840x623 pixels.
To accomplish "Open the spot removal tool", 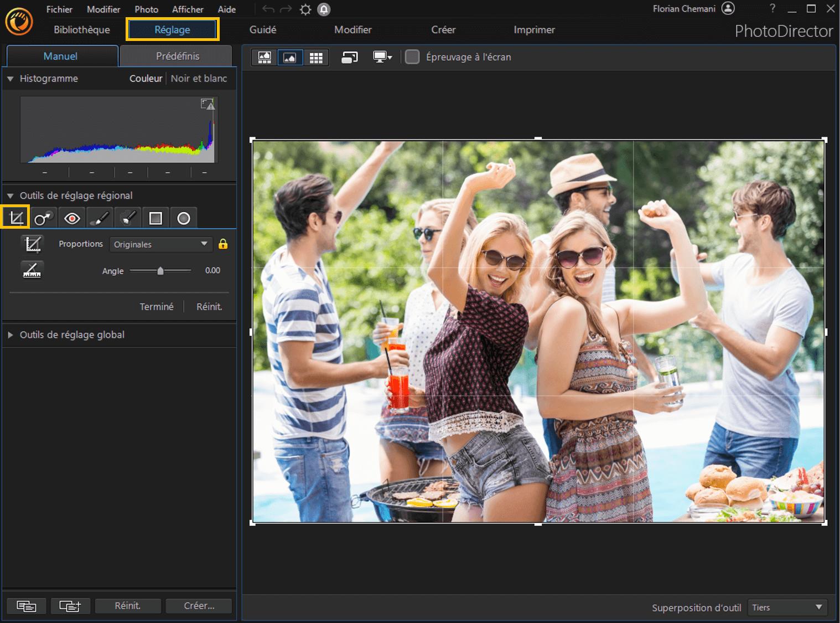I will click(44, 217).
